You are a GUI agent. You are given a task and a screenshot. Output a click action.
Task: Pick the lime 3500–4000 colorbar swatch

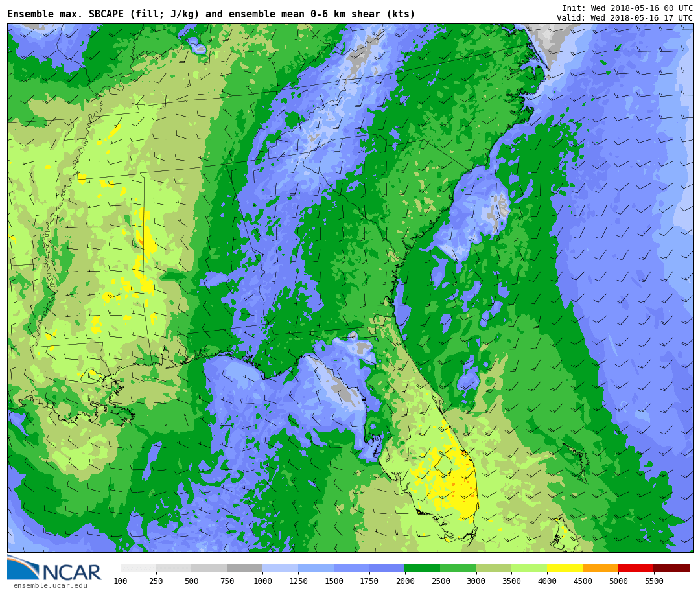530,568
